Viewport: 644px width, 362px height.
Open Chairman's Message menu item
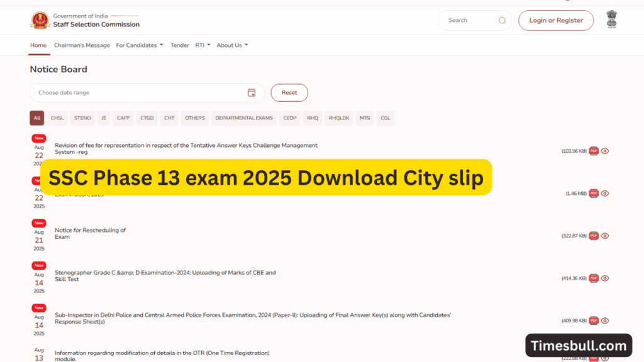[x=82, y=45]
